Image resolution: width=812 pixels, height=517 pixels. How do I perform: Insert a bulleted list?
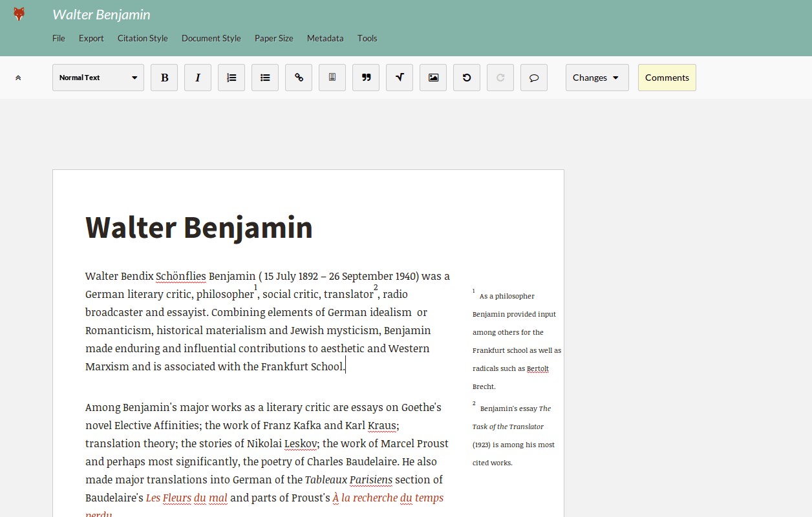click(x=265, y=78)
